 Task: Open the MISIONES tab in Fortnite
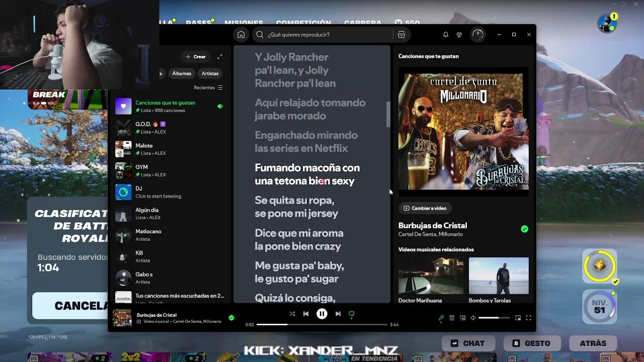click(244, 23)
